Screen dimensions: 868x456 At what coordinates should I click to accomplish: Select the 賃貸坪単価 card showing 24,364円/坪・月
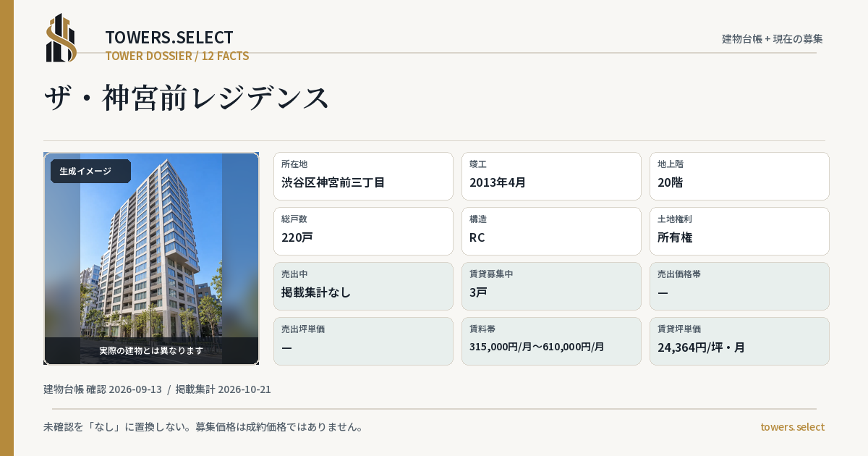coord(739,341)
